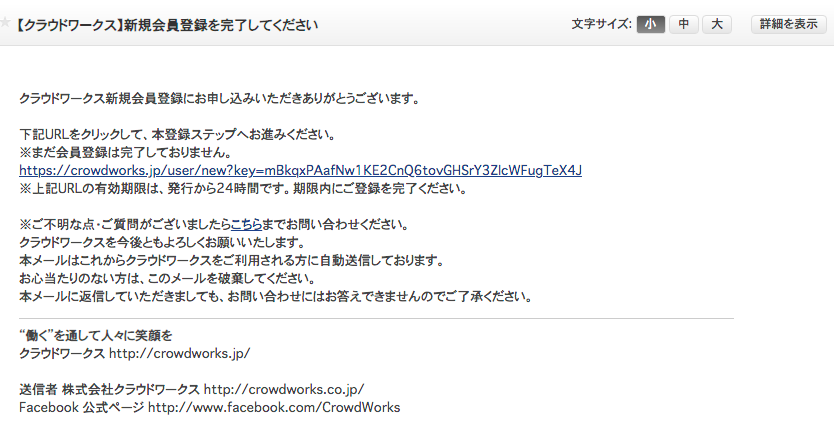This screenshot has height=422, width=834.
Task: Open the Facebook CrowdWorks page URL
Action: 274,407
